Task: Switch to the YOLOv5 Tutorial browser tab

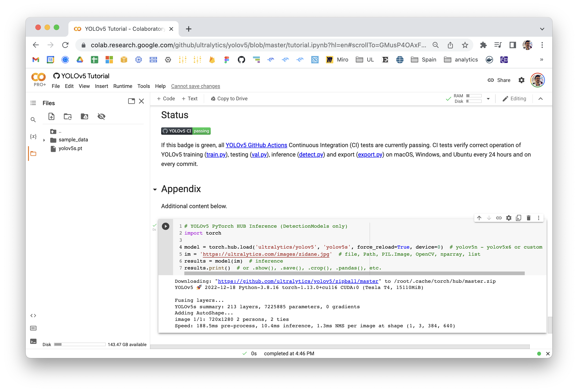Action: (119, 29)
